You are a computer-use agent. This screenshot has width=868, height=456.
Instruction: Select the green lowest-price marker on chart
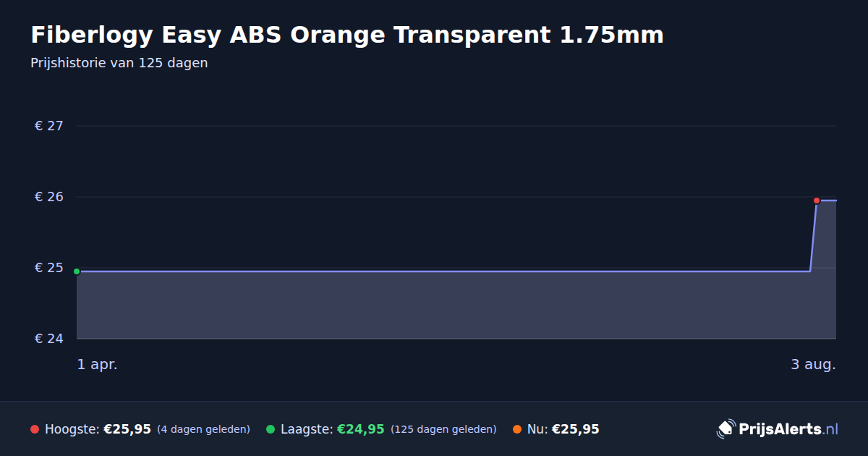pos(77,271)
